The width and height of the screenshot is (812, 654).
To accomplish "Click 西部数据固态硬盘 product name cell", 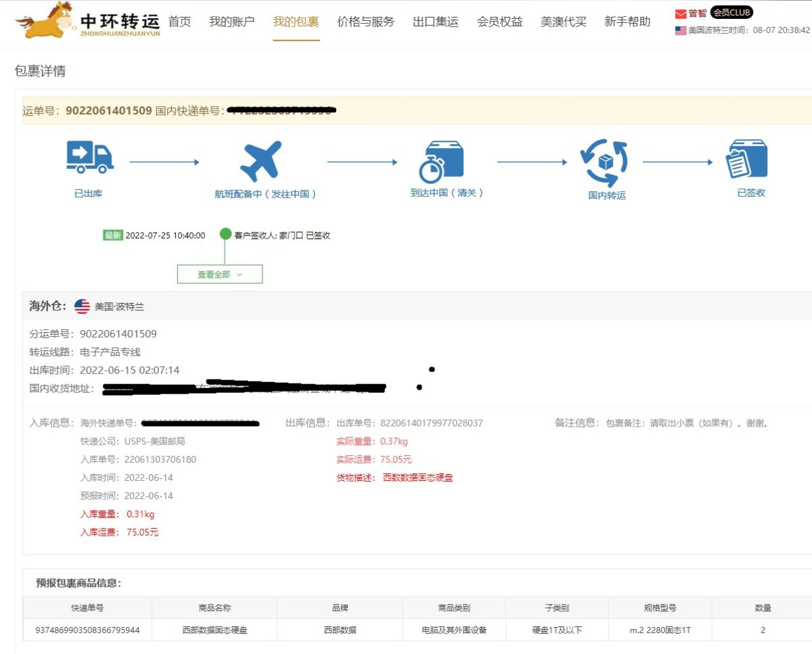I will [x=215, y=630].
